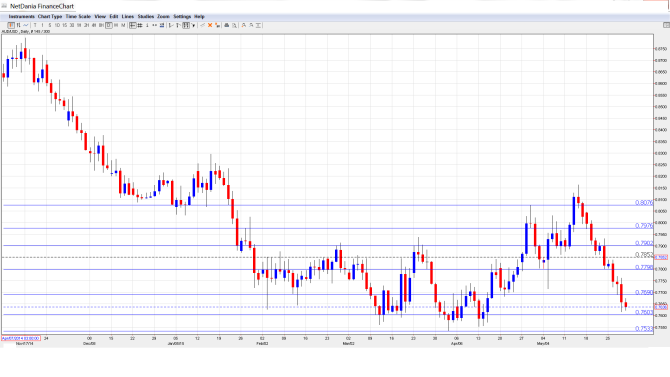Screen dimensions: 670x377
Task: Select the 0.8076 horizontal level label
Action: [644, 203]
